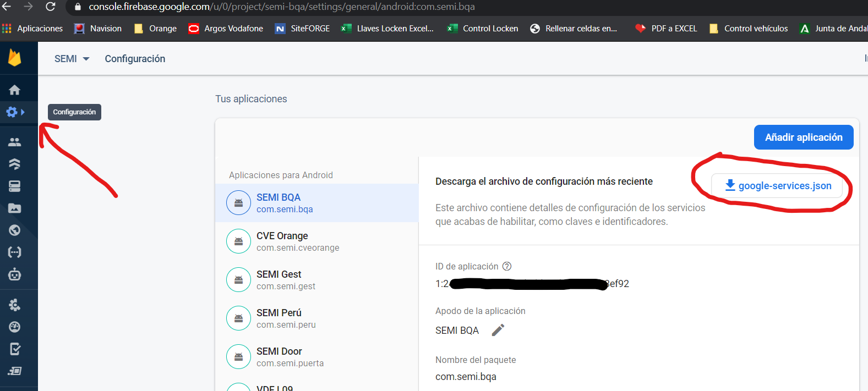Open PDF a EXCEL bookmark

[x=666, y=29]
